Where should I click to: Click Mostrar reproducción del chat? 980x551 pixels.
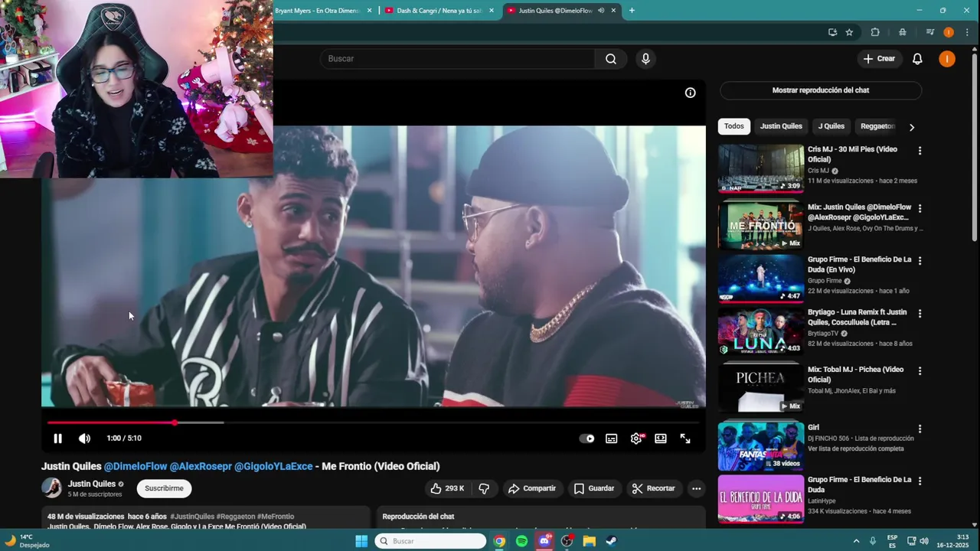coord(821,90)
